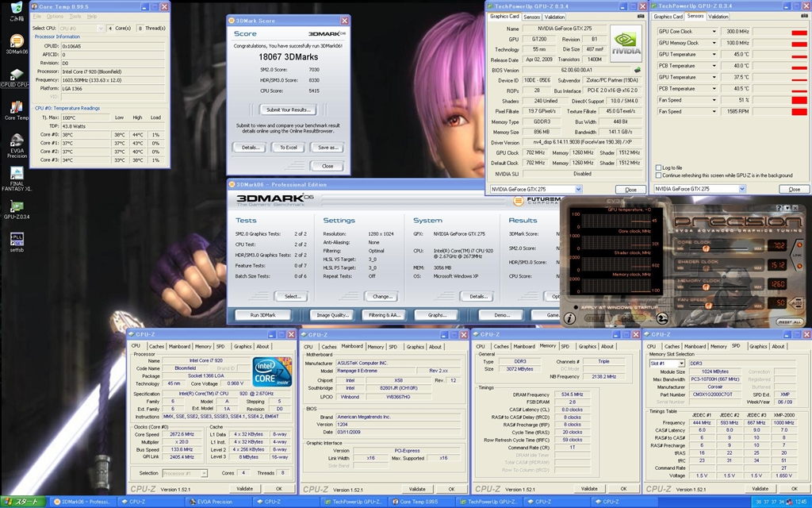Open GPU selection dropdown in GPU-Z Graphics Card window
This screenshot has height=508, width=812.
(x=577, y=189)
